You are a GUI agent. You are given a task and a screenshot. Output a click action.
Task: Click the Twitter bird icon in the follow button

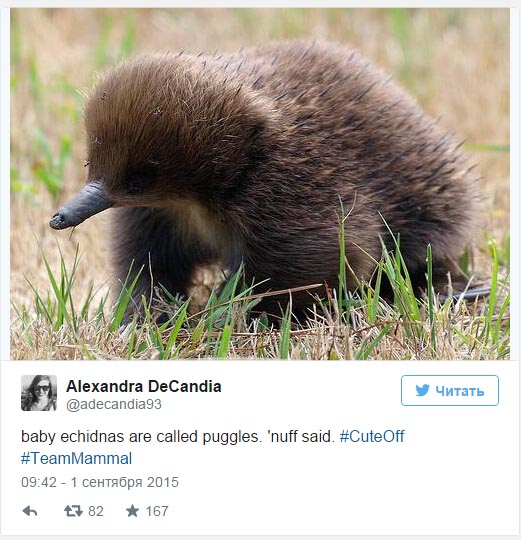(422, 391)
